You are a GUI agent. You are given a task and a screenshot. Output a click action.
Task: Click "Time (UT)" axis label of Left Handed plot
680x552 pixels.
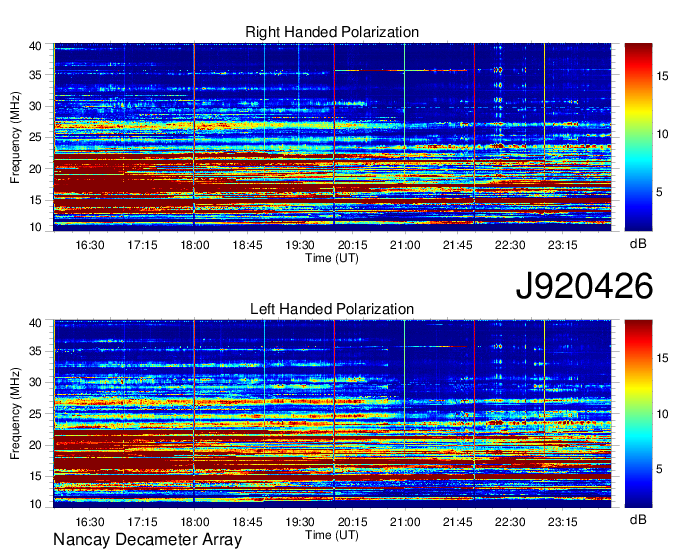point(332,535)
